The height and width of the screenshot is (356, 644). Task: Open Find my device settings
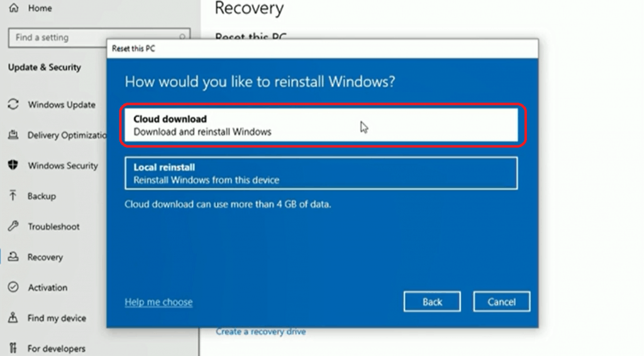coord(57,318)
